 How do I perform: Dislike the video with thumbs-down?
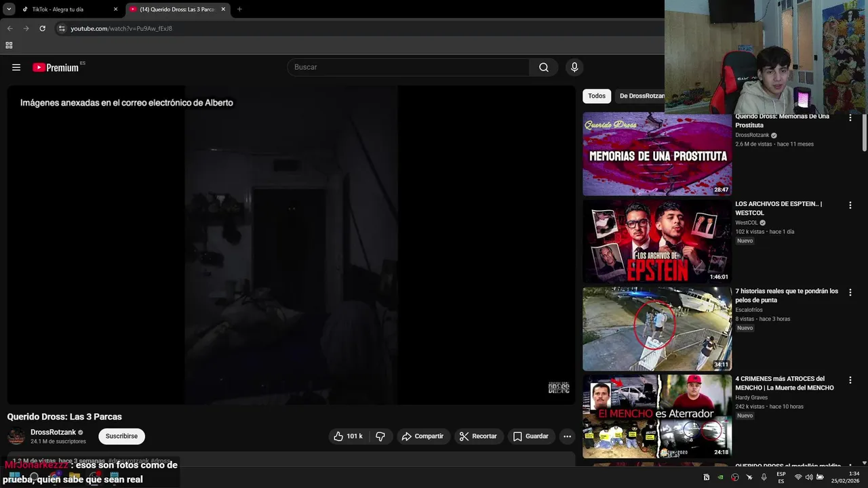click(x=380, y=436)
